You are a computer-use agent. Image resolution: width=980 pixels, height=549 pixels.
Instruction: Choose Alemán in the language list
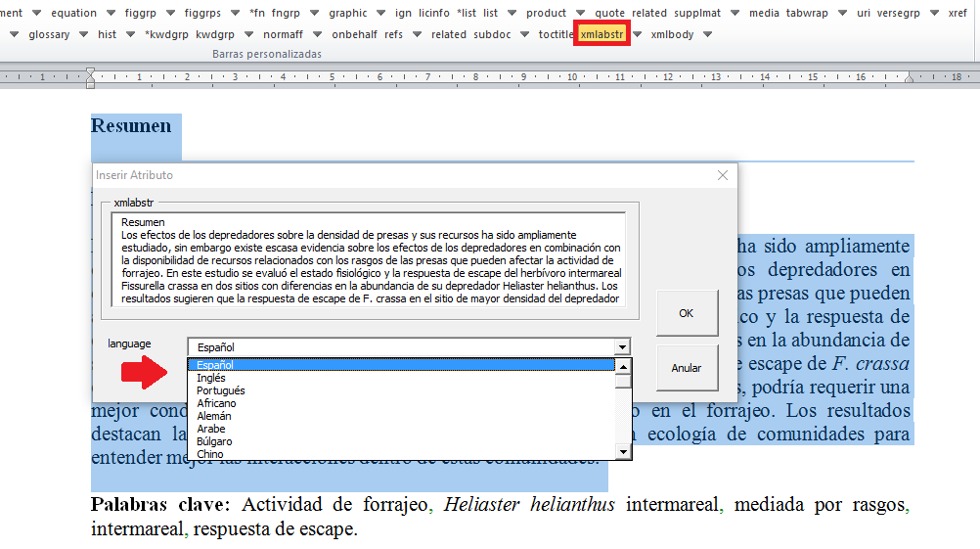point(214,416)
